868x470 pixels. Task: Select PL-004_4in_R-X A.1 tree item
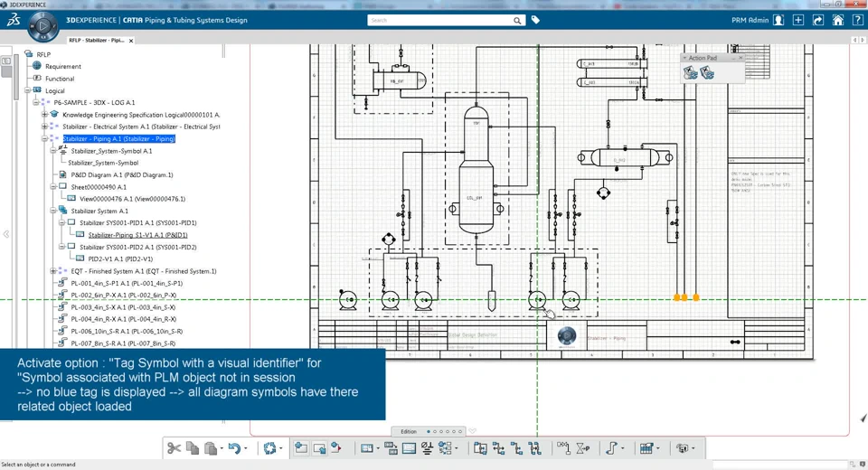point(124,319)
